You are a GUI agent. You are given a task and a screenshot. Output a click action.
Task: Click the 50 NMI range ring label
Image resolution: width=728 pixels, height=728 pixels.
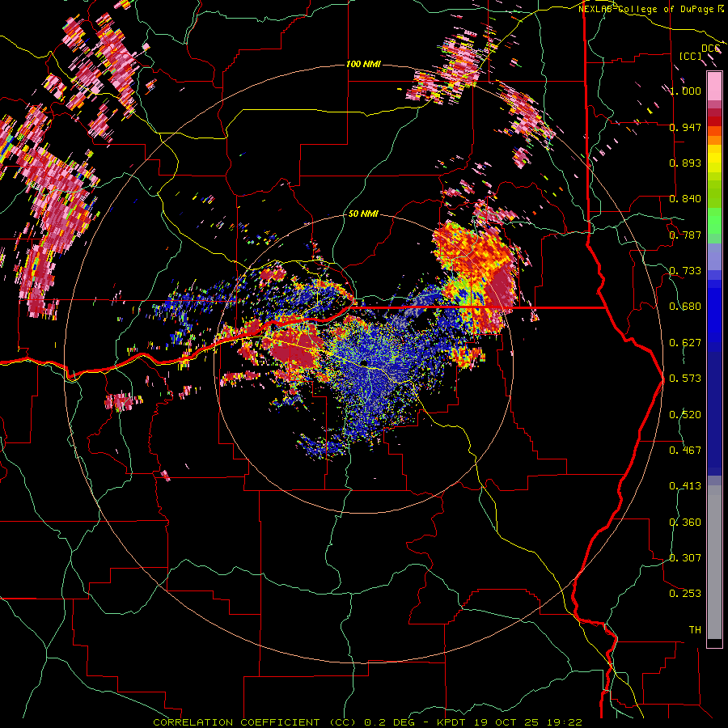(363, 214)
